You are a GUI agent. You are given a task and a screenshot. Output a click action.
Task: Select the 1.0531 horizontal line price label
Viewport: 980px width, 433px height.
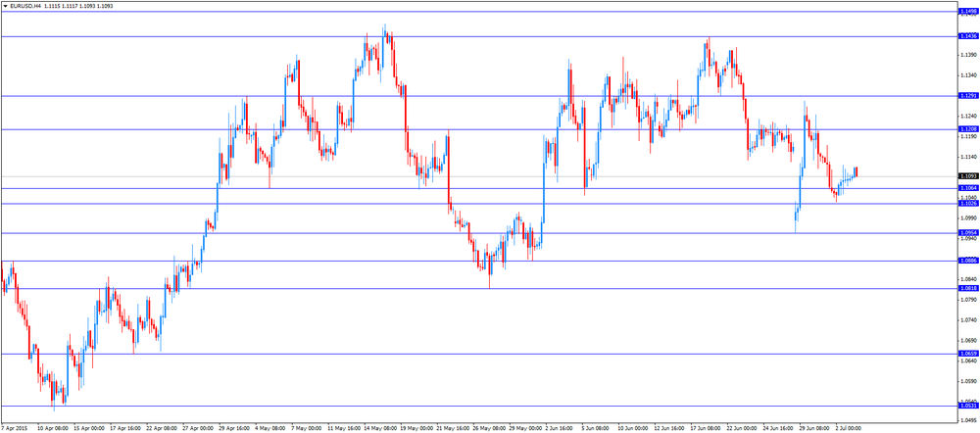coord(967,406)
